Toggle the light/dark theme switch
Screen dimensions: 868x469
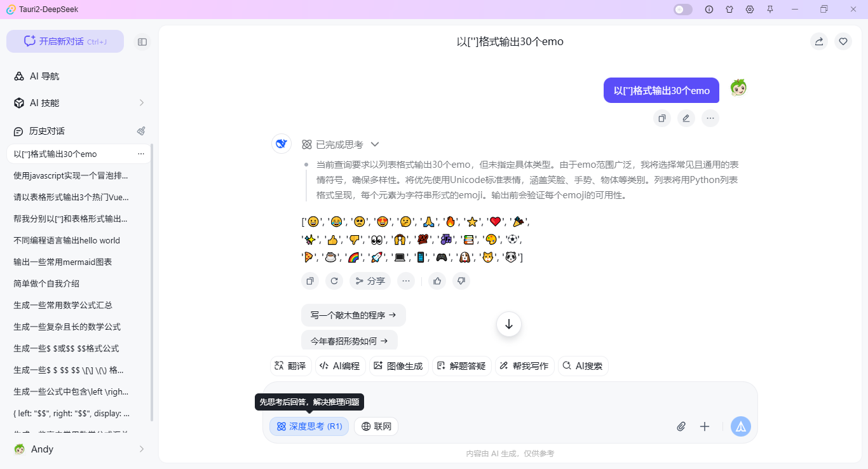click(x=683, y=10)
